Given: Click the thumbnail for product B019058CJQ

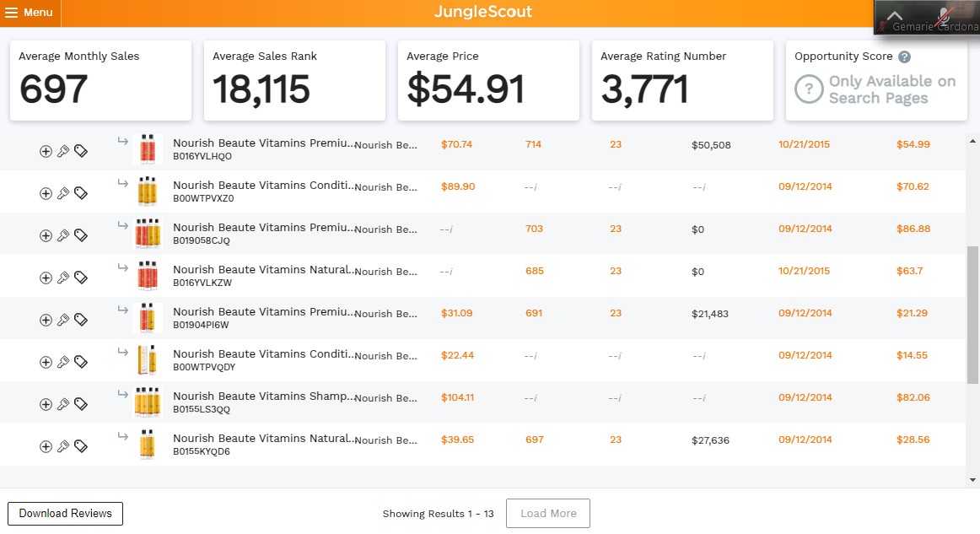Looking at the screenshot, I should coord(148,233).
